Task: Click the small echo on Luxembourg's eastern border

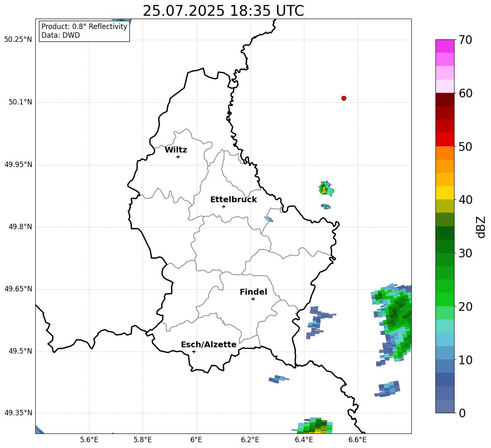Action: click(x=268, y=219)
